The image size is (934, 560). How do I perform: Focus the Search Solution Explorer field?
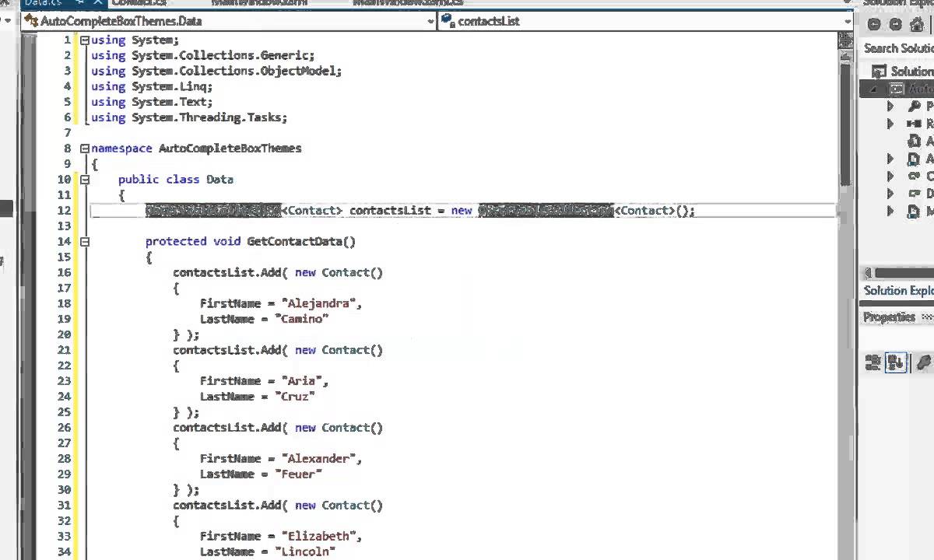pos(898,48)
